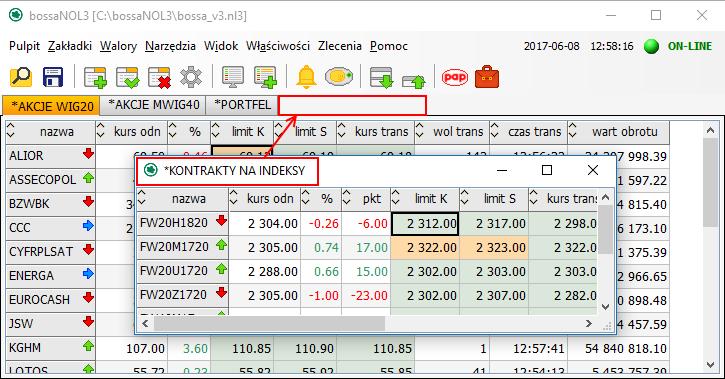
Task: Select the EUROCASH row name
Action: coord(40,300)
